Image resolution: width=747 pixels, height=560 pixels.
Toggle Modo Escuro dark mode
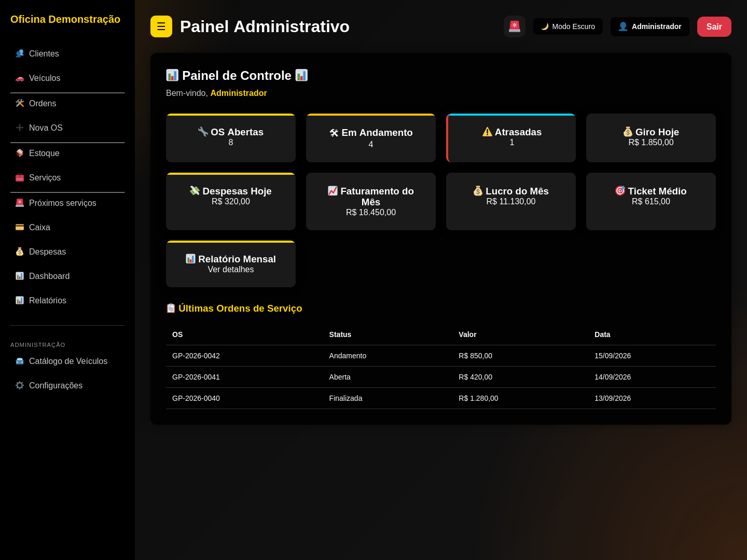(x=568, y=26)
